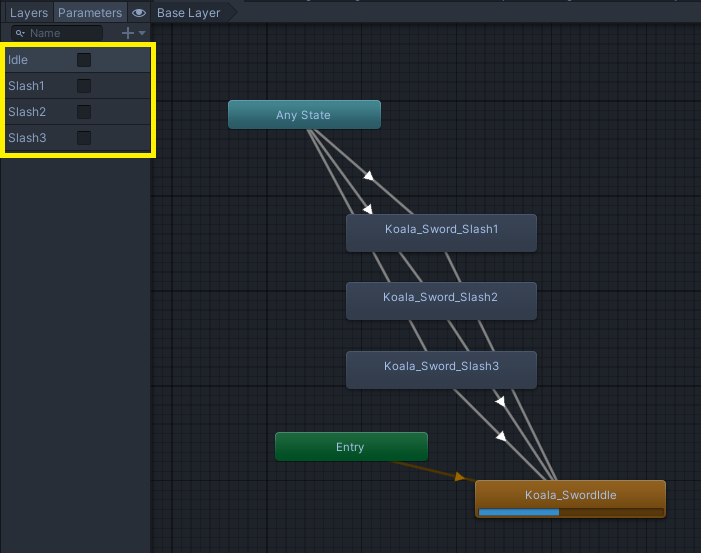Click the Base Layer breadcrumb

(188, 13)
